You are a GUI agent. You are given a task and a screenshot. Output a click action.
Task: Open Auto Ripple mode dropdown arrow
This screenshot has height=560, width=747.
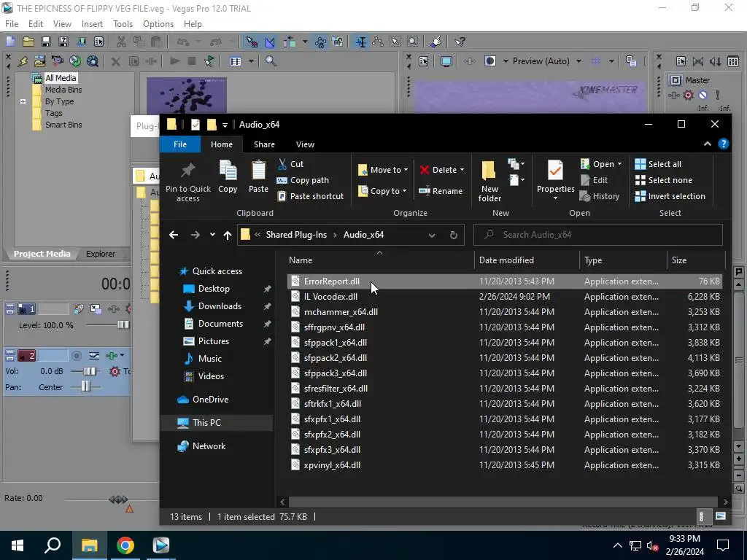tap(304, 42)
